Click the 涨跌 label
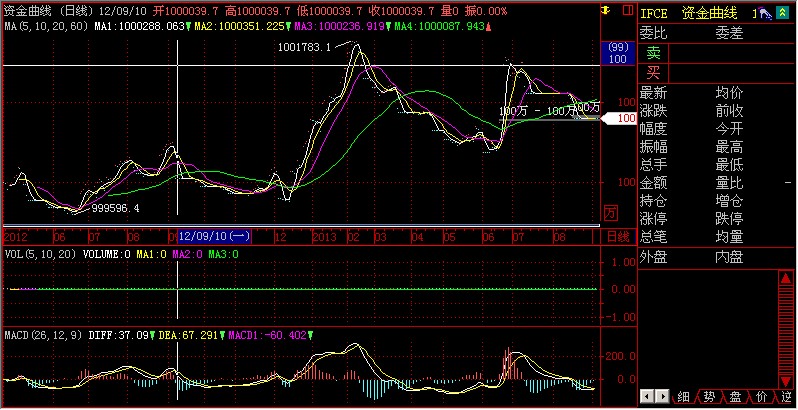Screen dimensions: 798x410 [x=653, y=111]
